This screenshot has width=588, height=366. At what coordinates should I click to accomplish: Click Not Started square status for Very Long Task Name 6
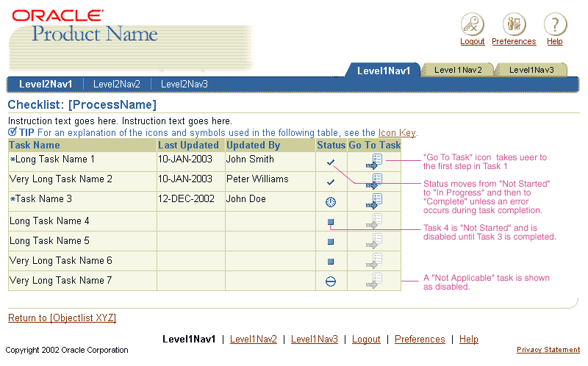coord(330,262)
